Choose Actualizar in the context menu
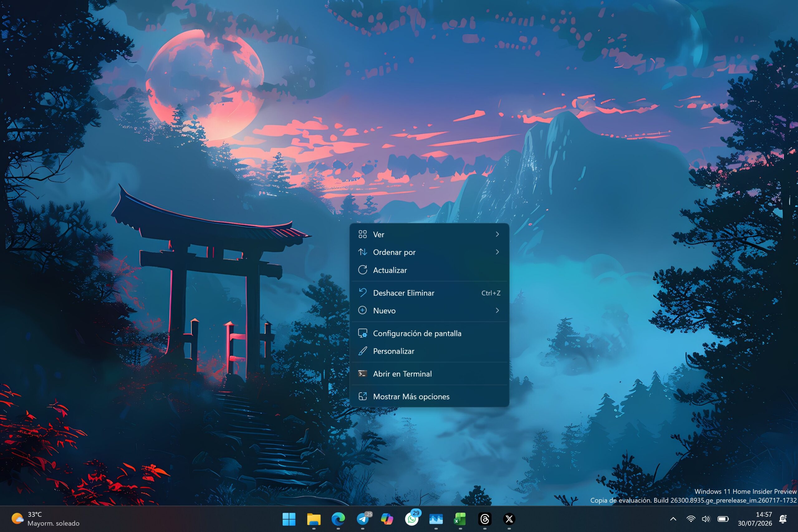Viewport: 798px width, 532px height. [429, 270]
